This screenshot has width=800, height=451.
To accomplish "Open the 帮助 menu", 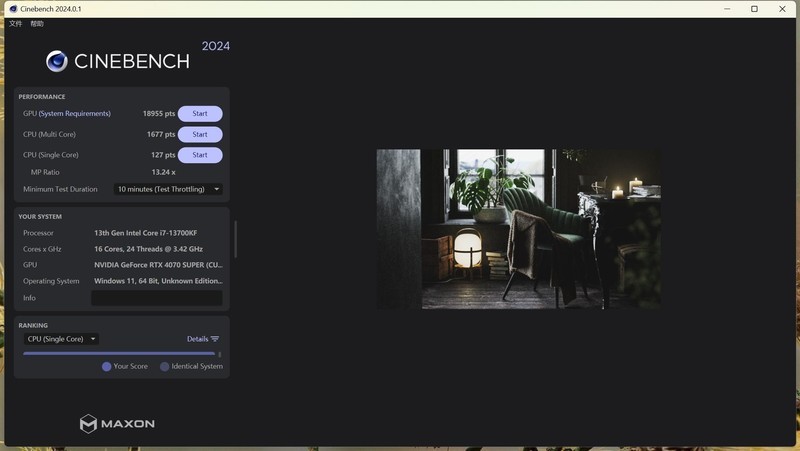I will (x=37, y=23).
